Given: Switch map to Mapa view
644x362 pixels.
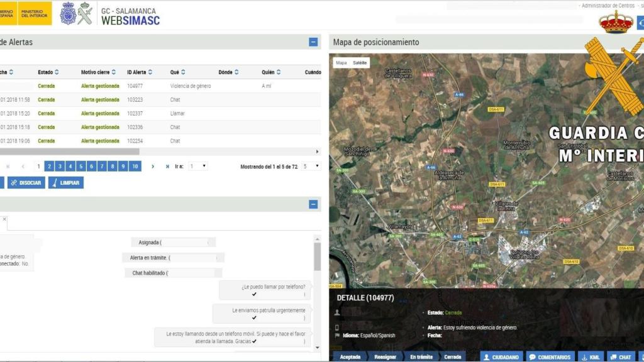Looking at the screenshot, I should click(x=341, y=63).
